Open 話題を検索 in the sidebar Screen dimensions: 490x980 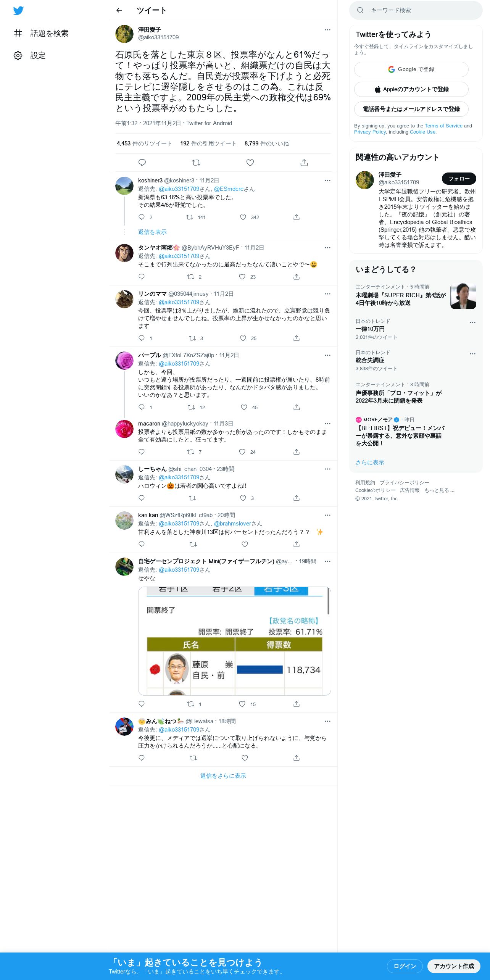[41, 34]
